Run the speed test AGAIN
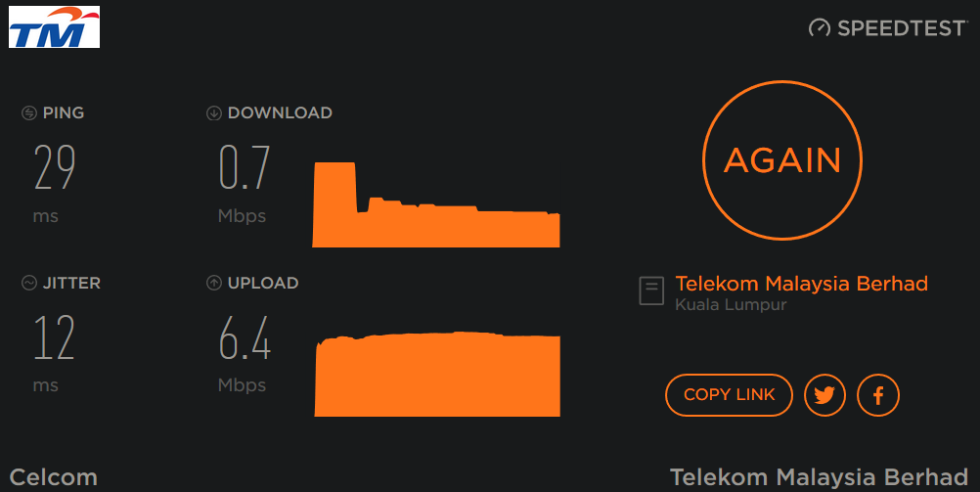The height and width of the screenshot is (492, 980). tap(782, 160)
